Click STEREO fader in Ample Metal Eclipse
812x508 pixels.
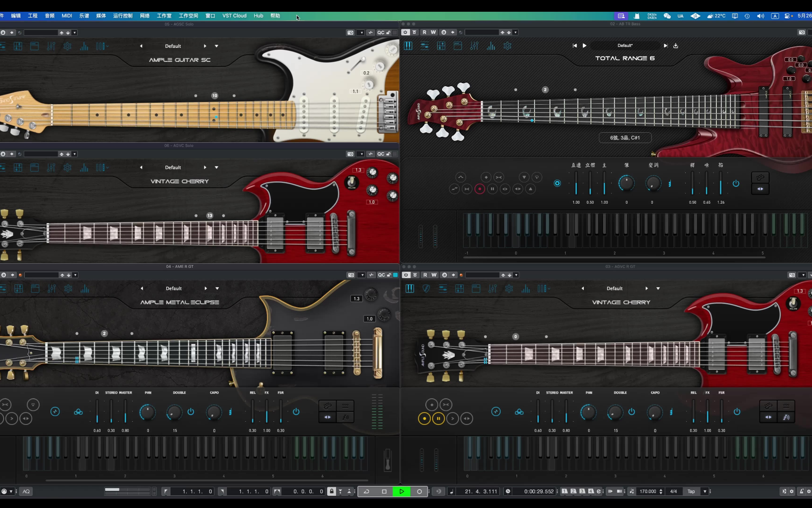tap(111, 411)
